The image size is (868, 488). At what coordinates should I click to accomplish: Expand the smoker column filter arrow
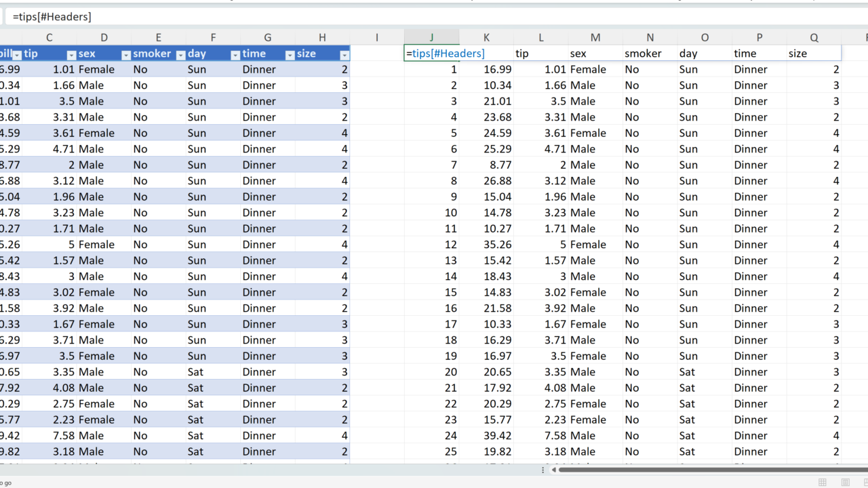(180, 54)
